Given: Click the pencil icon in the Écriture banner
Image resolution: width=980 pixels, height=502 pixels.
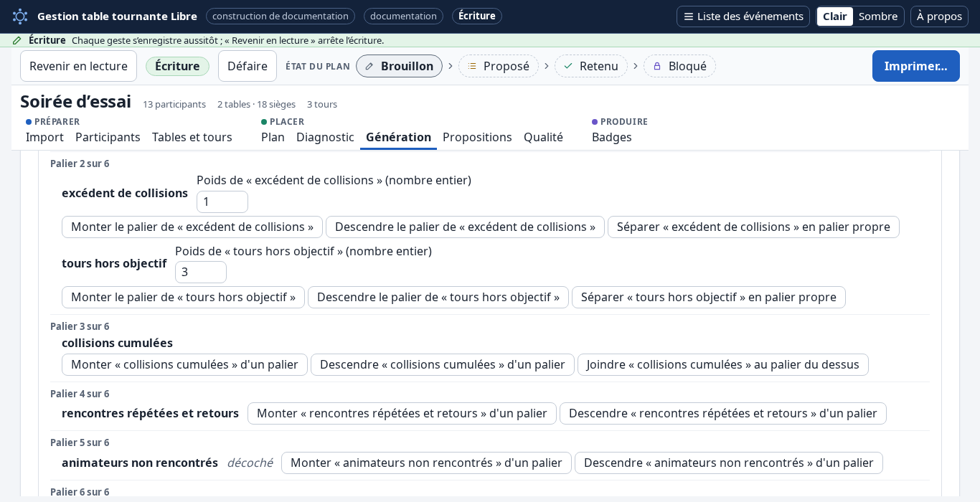Looking at the screenshot, I should (x=17, y=40).
